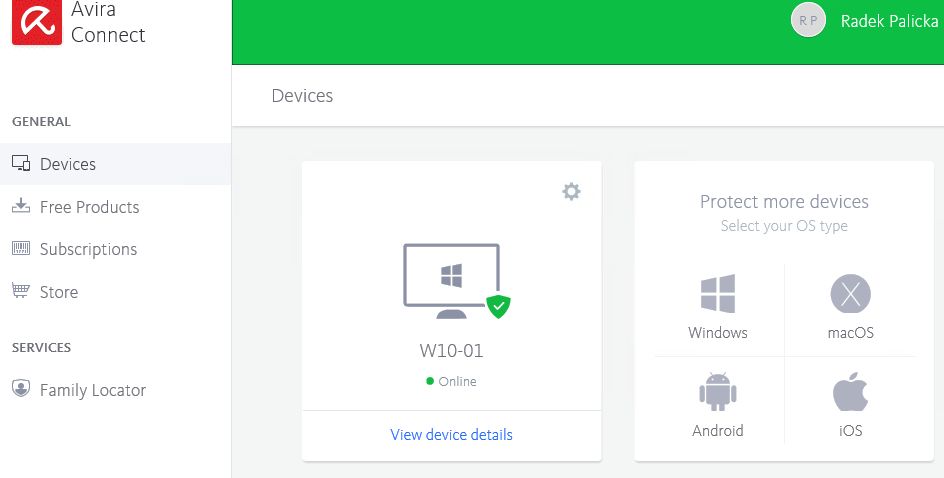Click the SERVICES section header

[x=42, y=348]
